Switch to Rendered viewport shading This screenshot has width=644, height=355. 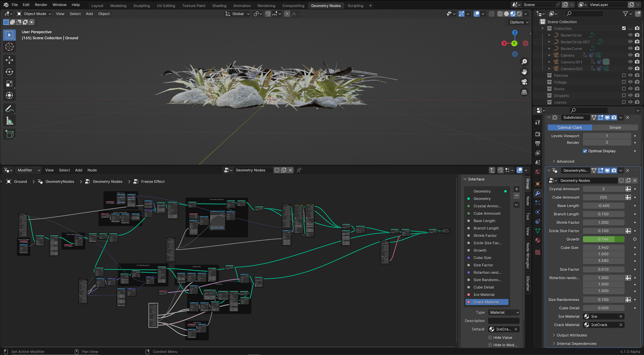[x=519, y=14]
